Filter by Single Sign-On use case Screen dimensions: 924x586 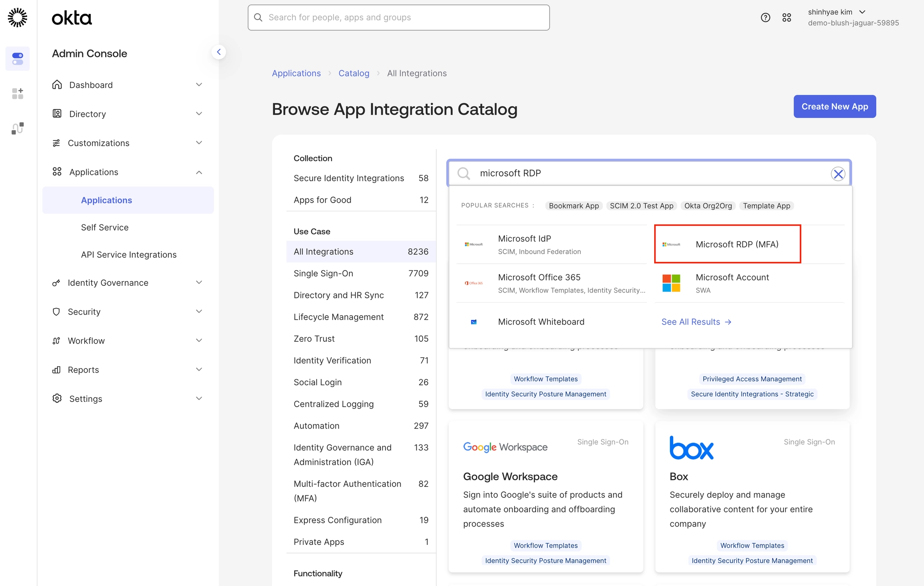[361, 273]
